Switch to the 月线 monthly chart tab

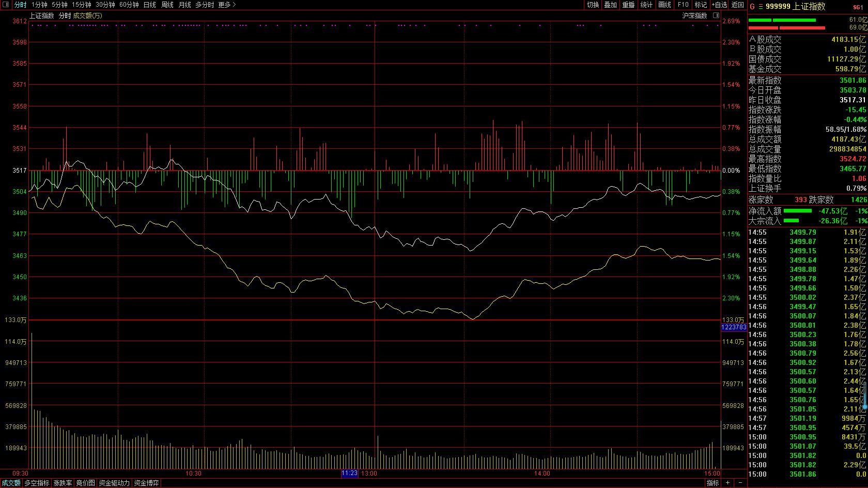(184, 5)
